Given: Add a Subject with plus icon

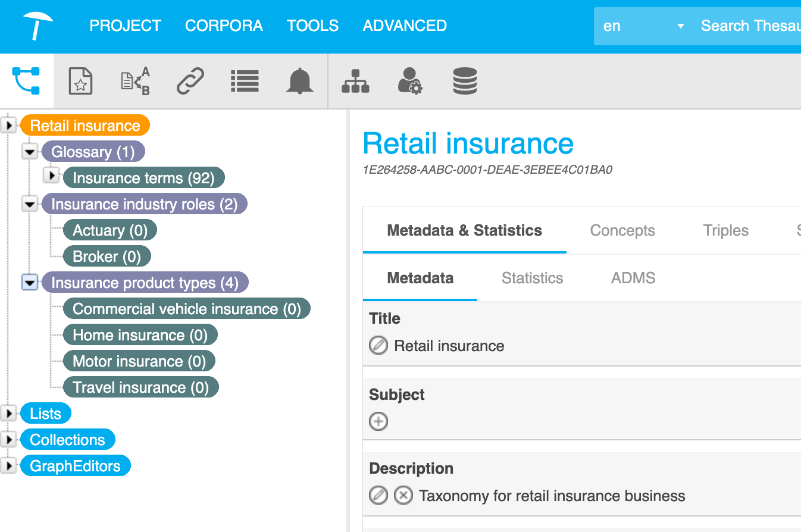Looking at the screenshot, I should click(378, 421).
